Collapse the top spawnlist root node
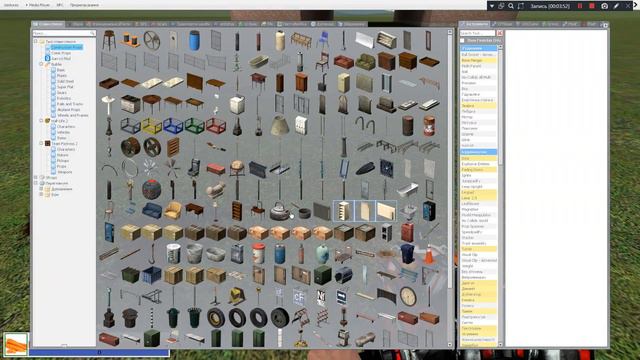Screen dimensions: 640x360 coord(36,41)
